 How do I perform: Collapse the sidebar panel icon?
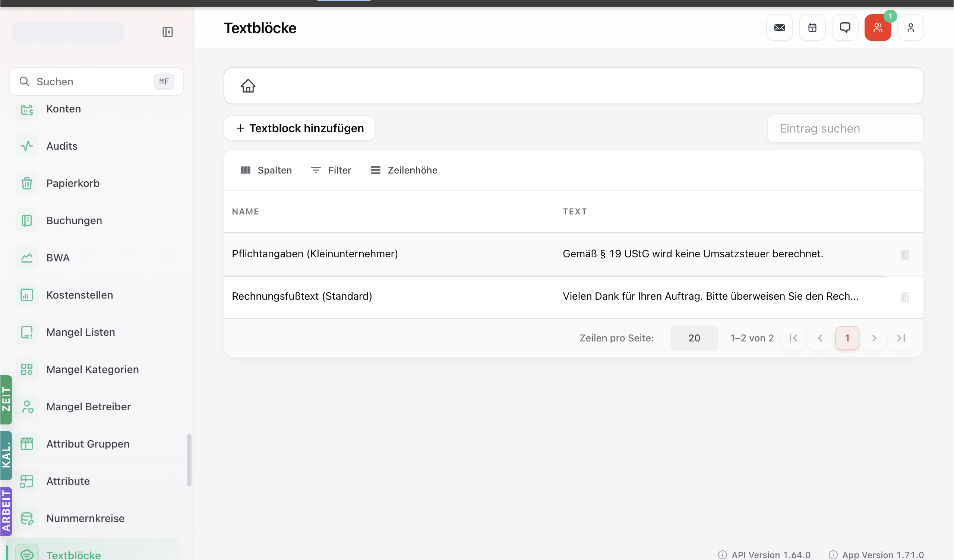(168, 32)
